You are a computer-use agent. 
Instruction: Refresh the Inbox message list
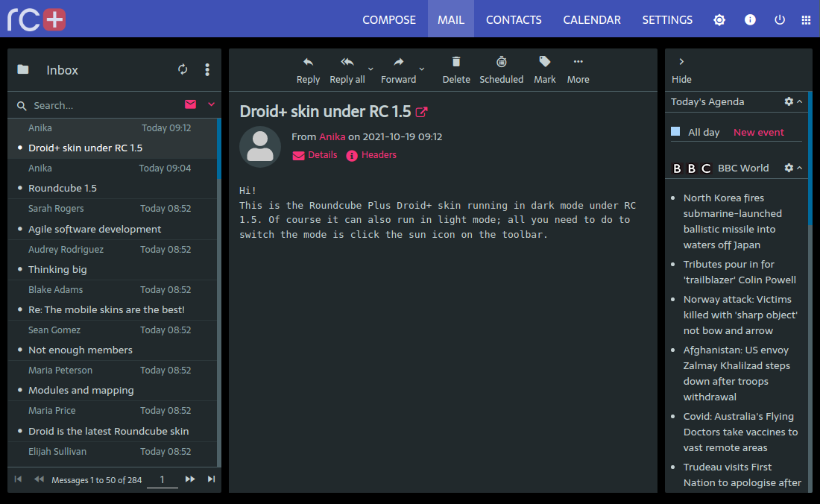[183, 69]
